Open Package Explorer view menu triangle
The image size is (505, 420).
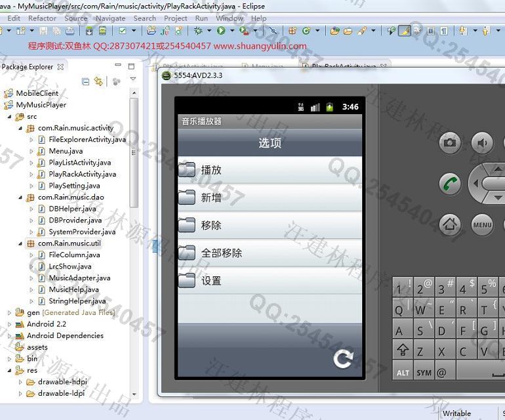coord(133,79)
